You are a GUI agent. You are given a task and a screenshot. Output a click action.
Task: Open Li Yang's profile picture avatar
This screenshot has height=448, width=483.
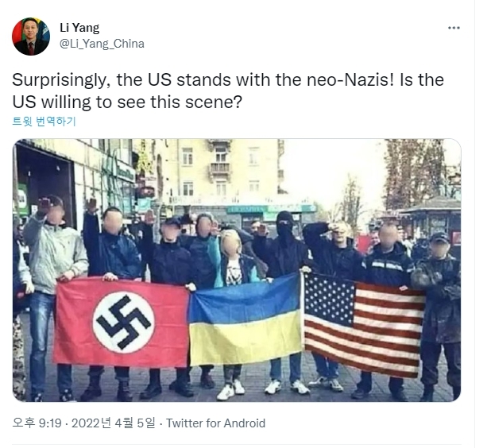coord(31,37)
